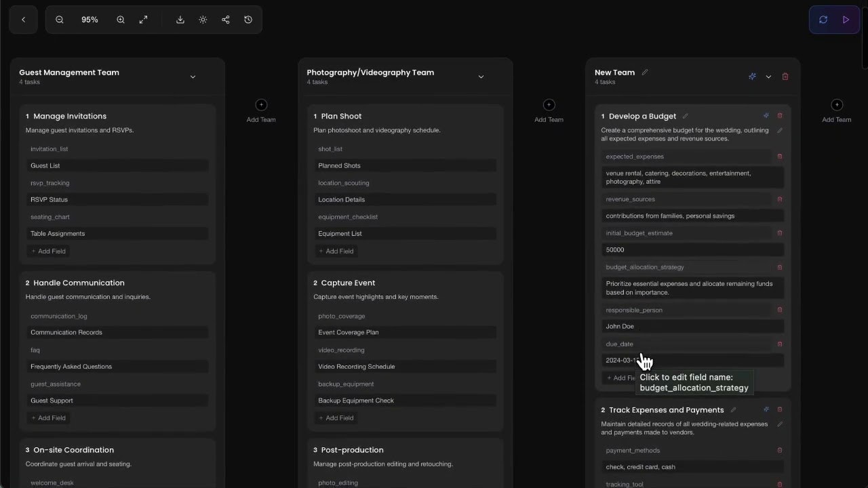Edit Track Expenses and Payments title pencil

point(733,409)
